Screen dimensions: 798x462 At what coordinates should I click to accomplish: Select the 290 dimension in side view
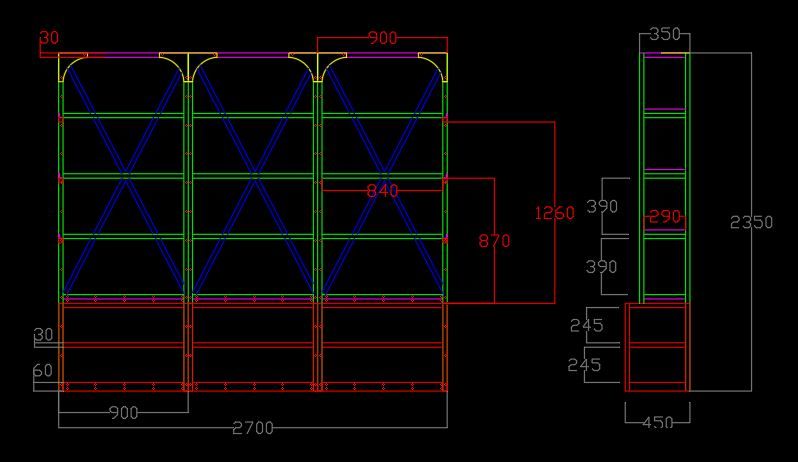665,217
